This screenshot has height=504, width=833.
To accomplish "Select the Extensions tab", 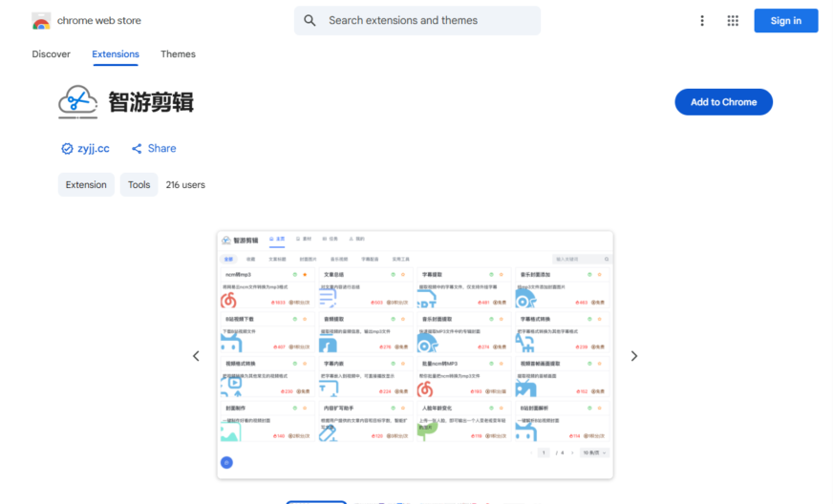I will (x=116, y=54).
